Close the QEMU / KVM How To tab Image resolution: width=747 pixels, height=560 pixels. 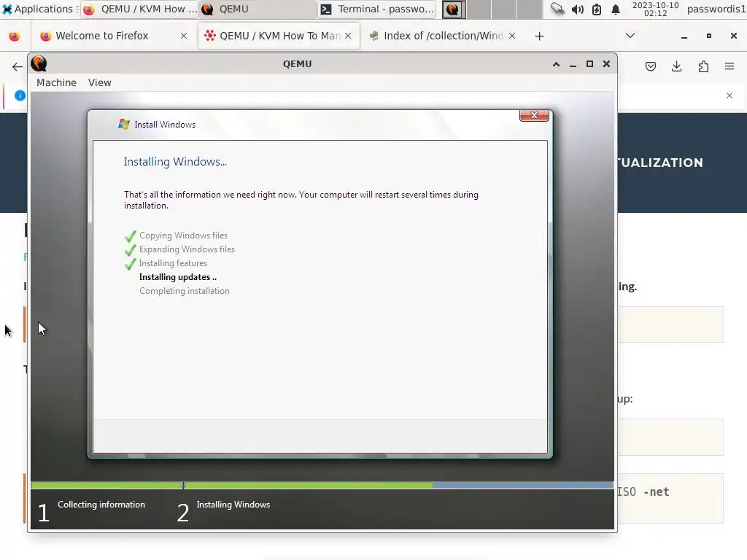pyautogui.click(x=348, y=36)
